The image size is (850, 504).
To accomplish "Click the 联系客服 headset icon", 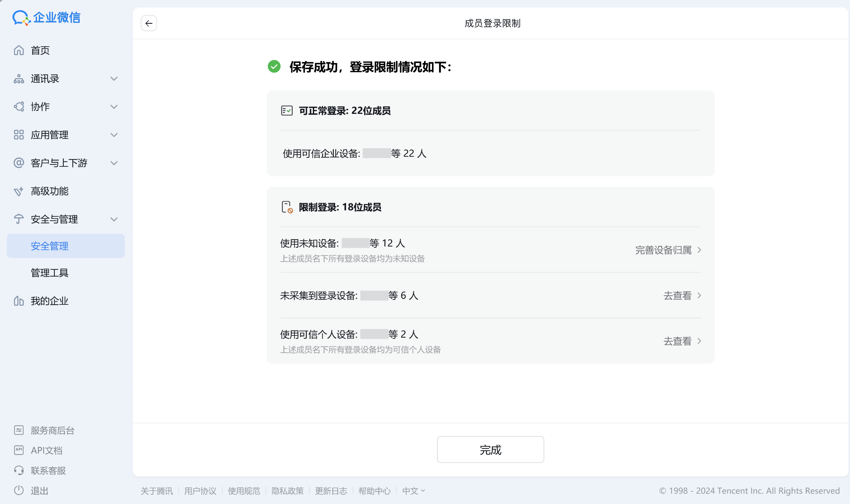I will tap(19, 470).
